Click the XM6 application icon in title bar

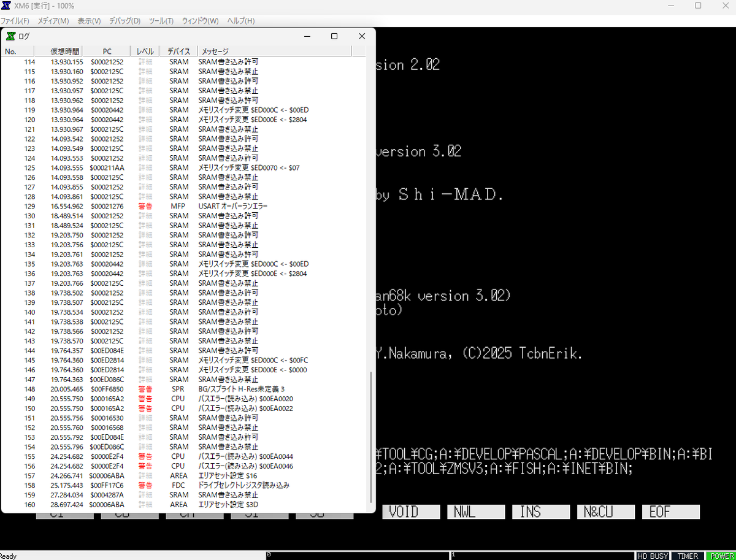pos(6,6)
